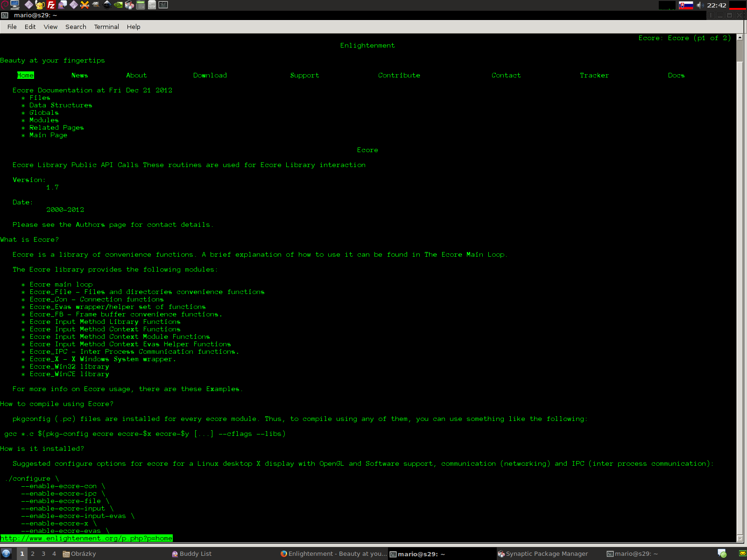The image size is (747, 560).
Task: Open the View menu
Action: pos(50,27)
